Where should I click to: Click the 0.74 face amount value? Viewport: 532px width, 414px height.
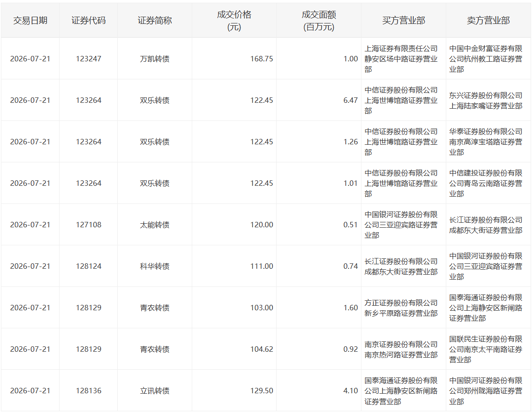pyautogui.click(x=351, y=266)
